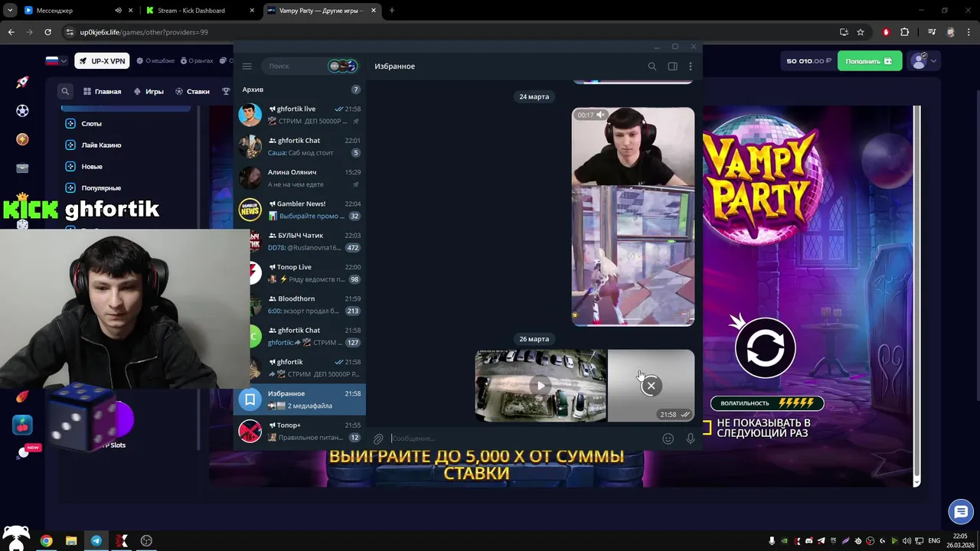Record a voice message with the microphone
The image size is (980, 551).
coord(690,439)
